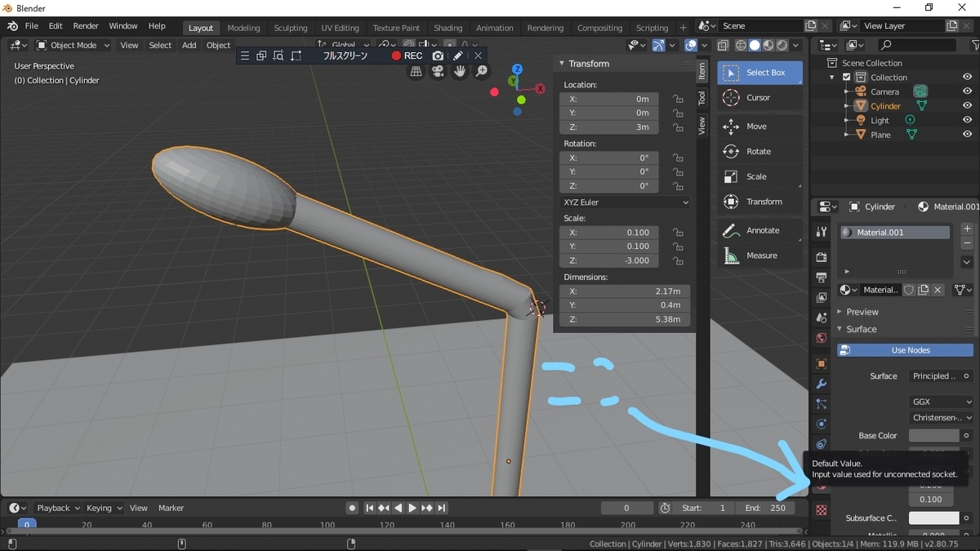Activate the Annotate tool
Viewport: 980px width, 551px height.
click(759, 230)
